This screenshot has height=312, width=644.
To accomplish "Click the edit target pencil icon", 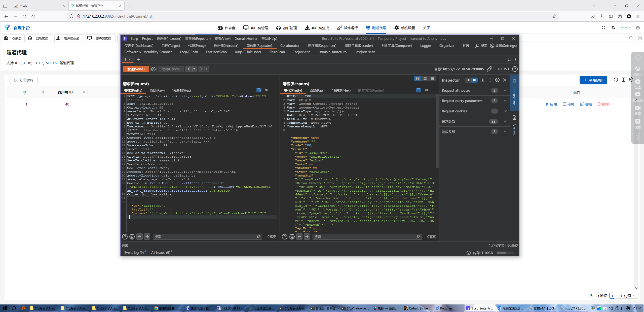I will tap(489, 69).
